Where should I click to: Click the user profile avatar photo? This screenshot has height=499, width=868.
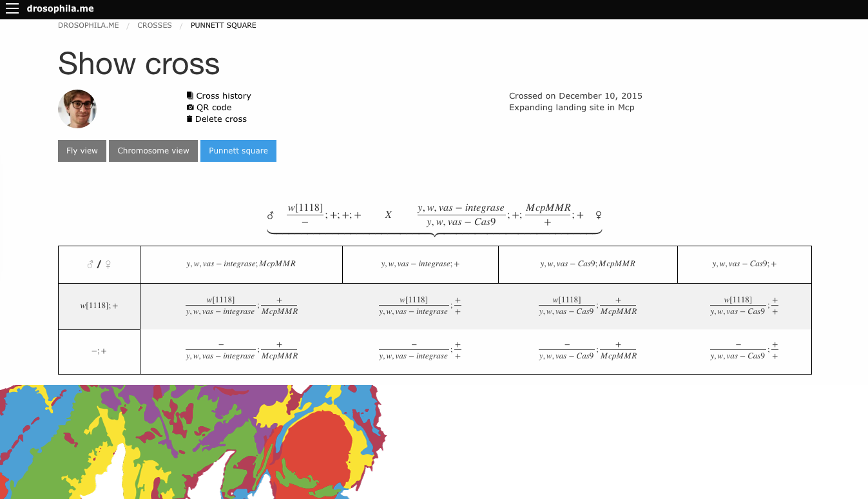(x=77, y=109)
